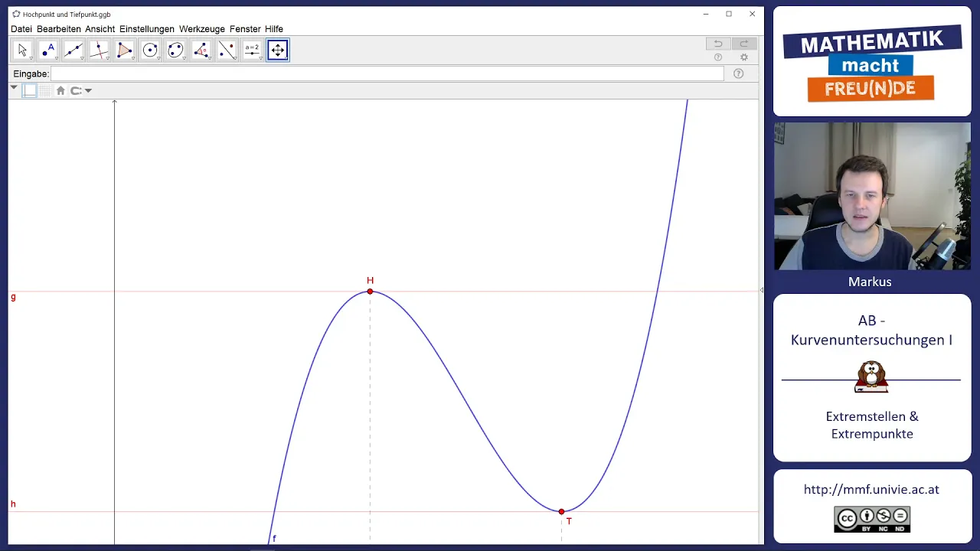
Task: Reset view with the home icon
Action: [x=60, y=90]
